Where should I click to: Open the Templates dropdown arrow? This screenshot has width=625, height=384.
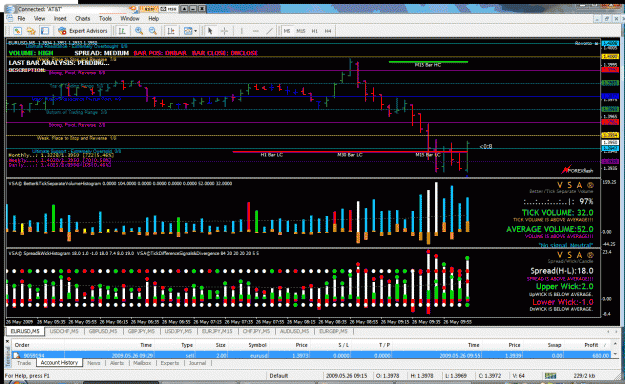pos(195,31)
